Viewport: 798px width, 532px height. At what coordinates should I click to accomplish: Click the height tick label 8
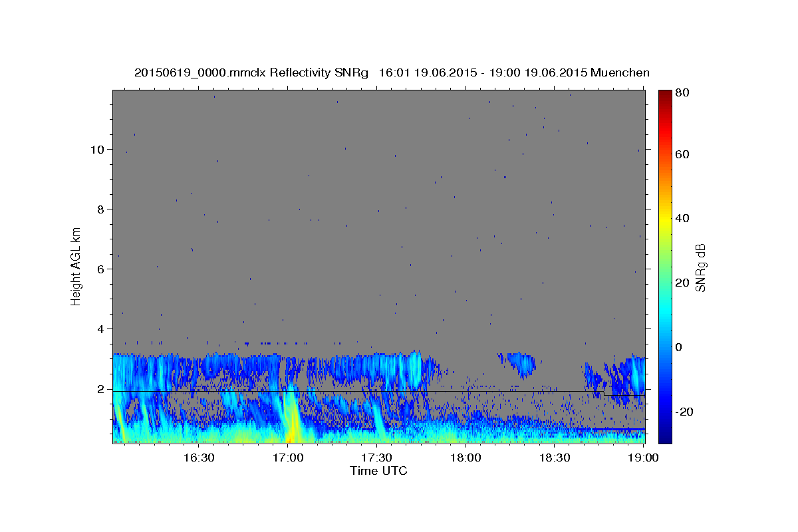[x=101, y=209]
